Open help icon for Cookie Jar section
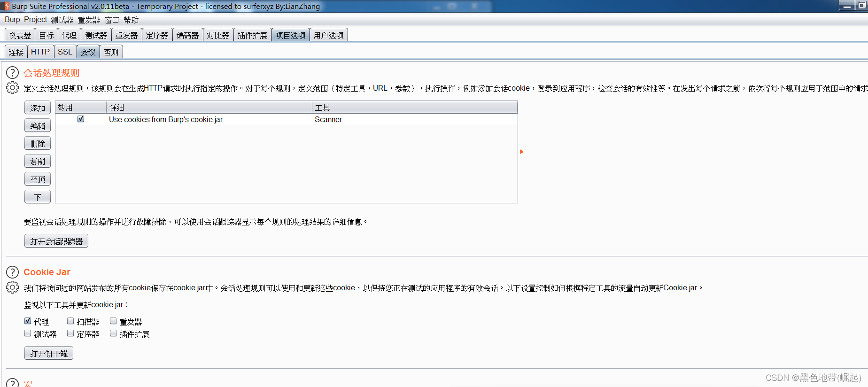The height and width of the screenshot is (387, 868). [12, 272]
